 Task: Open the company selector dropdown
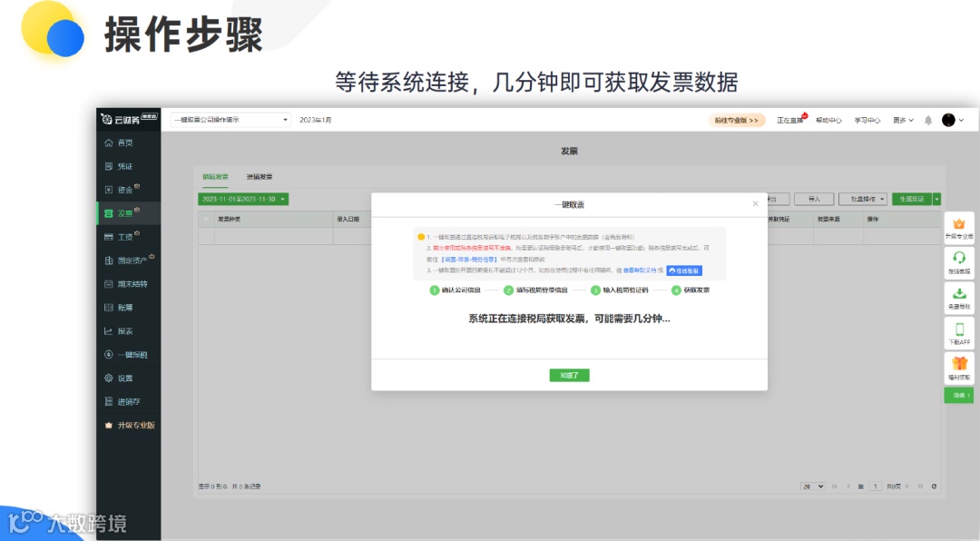pyautogui.click(x=230, y=120)
